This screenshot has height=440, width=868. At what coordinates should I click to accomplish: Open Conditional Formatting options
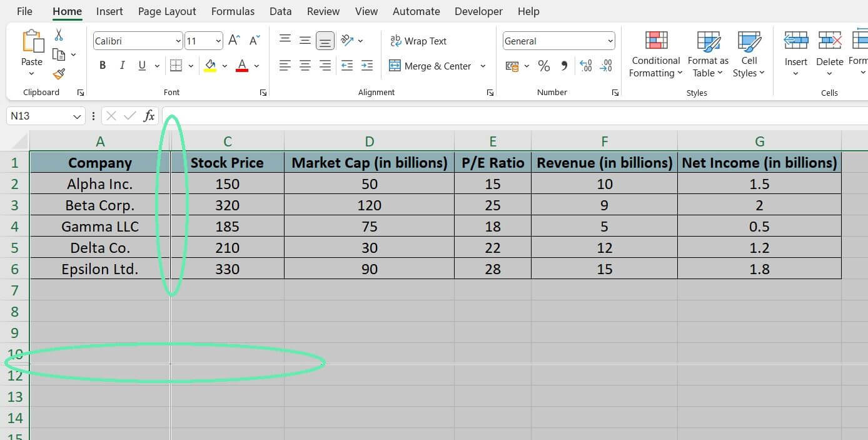point(655,53)
